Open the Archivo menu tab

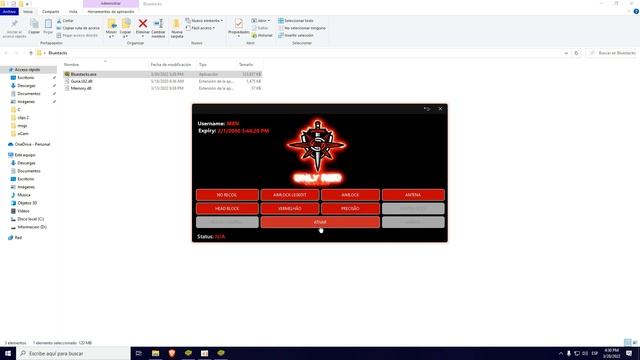click(9, 11)
